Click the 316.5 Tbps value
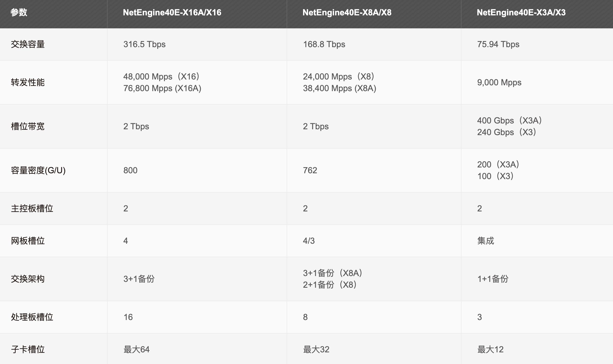Image resolution: width=613 pixels, height=364 pixels. [144, 44]
